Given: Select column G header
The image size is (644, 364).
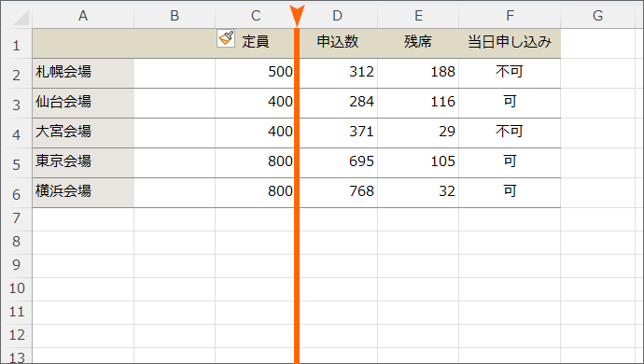Looking at the screenshot, I should (x=597, y=16).
